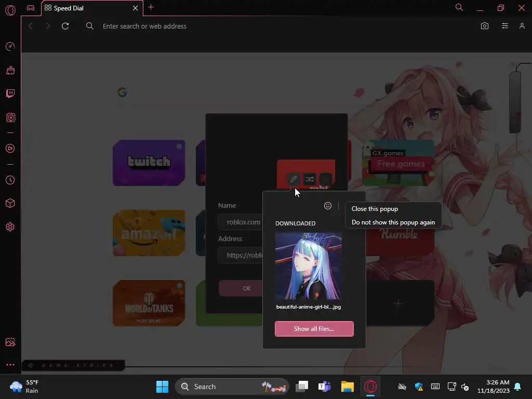Take a snapshot with camera icon
Image resolution: width=532 pixels, height=399 pixels.
coord(485,26)
